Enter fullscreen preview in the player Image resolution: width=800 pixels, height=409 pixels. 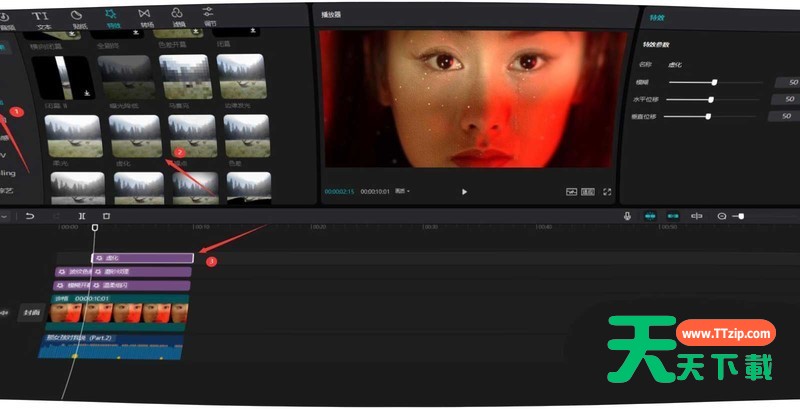point(607,191)
